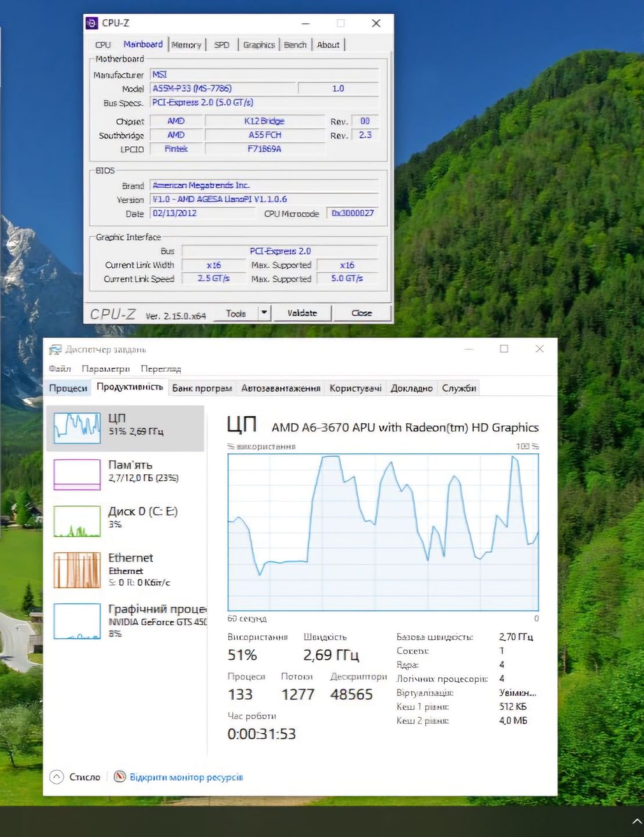The image size is (644, 837).
Task: Click the Validate button in CPU-Z
Action: coord(302,313)
